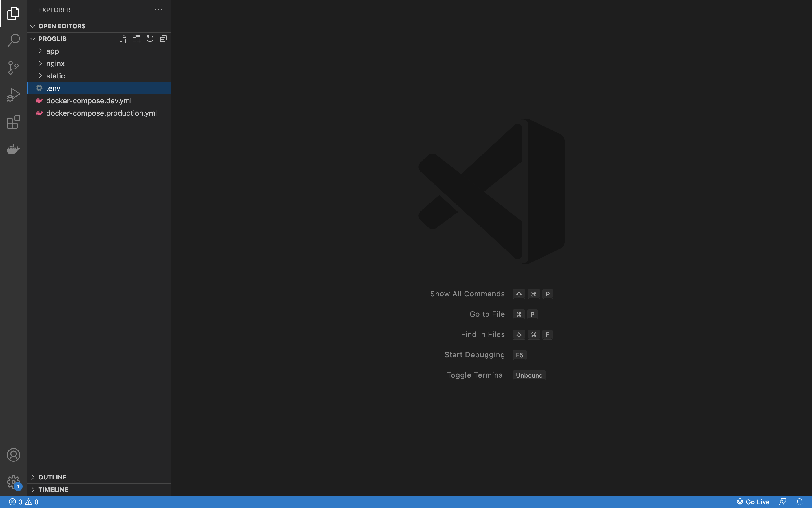Open the notifications bell

pos(800,502)
